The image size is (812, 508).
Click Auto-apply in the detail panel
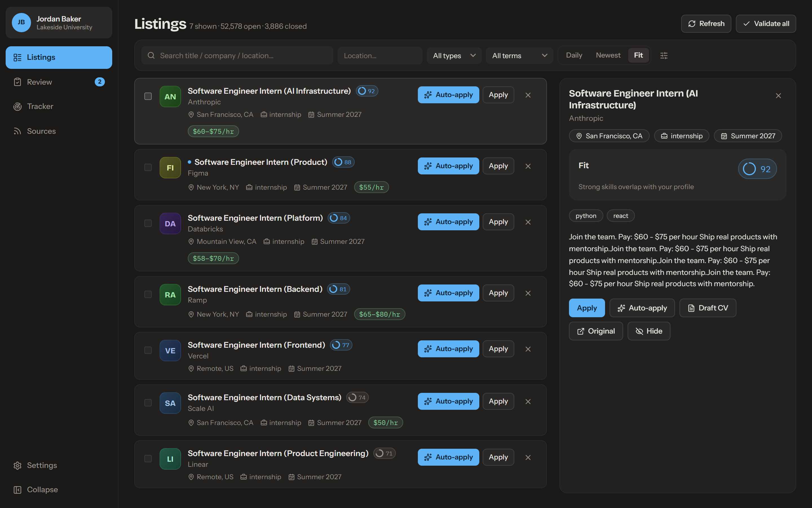[x=642, y=308]
